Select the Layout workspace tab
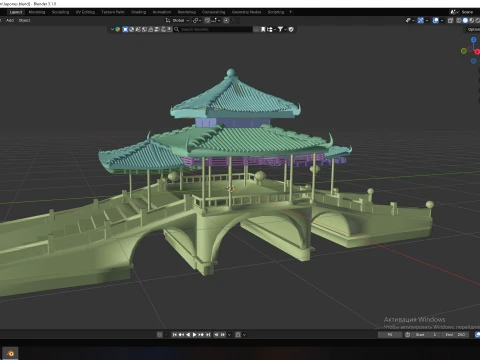 click(x=16, y=12)
